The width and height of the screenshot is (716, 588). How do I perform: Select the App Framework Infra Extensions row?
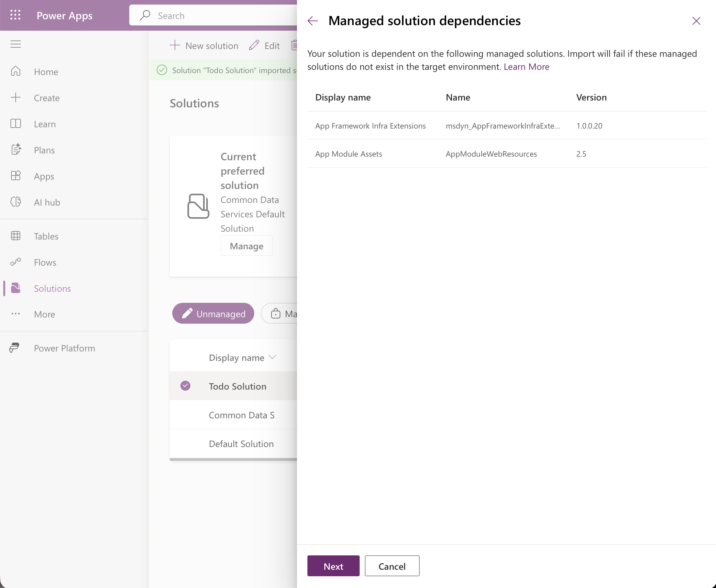coord(507,126)
